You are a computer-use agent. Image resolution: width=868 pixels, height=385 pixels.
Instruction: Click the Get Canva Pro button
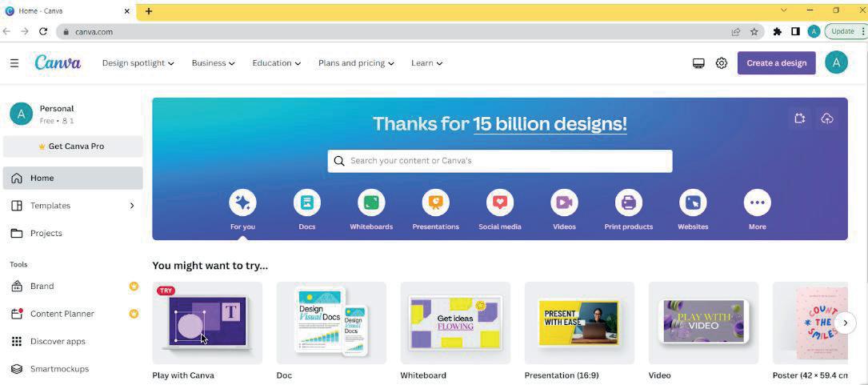[73, 146]
